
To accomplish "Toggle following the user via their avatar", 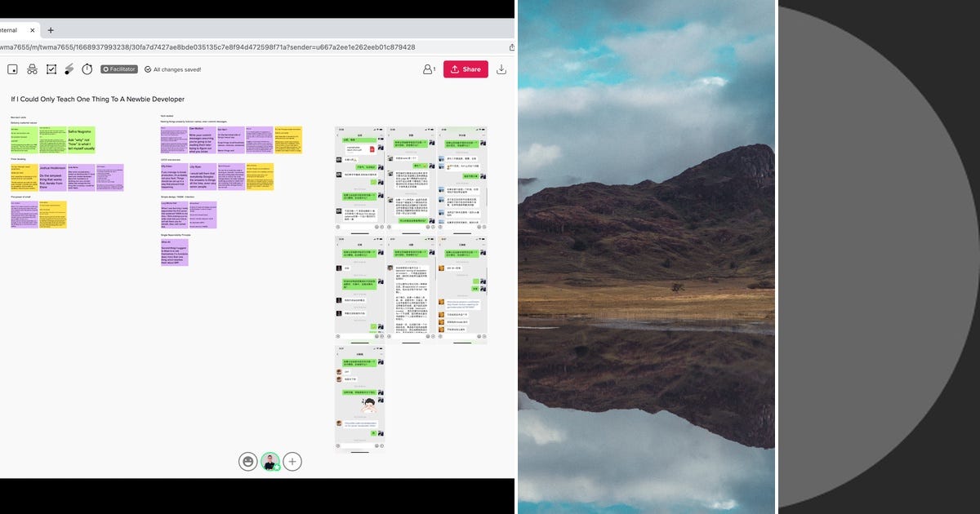I will click(269, 461).
